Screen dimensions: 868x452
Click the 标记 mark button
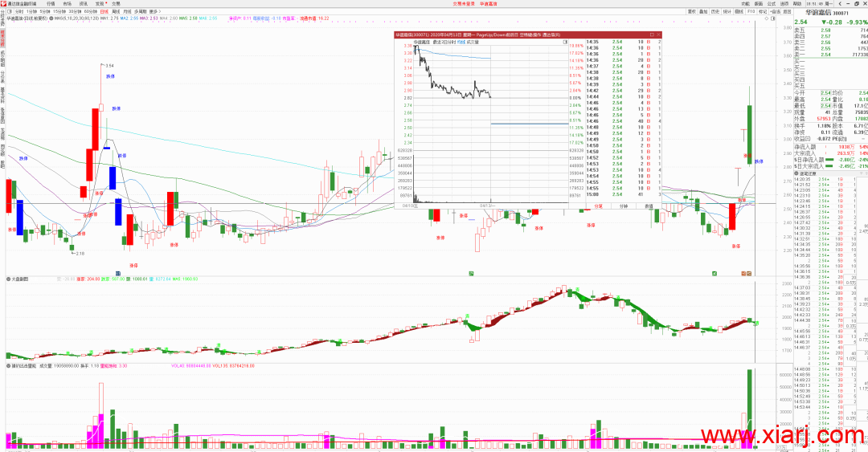click(x=763, y=11)
